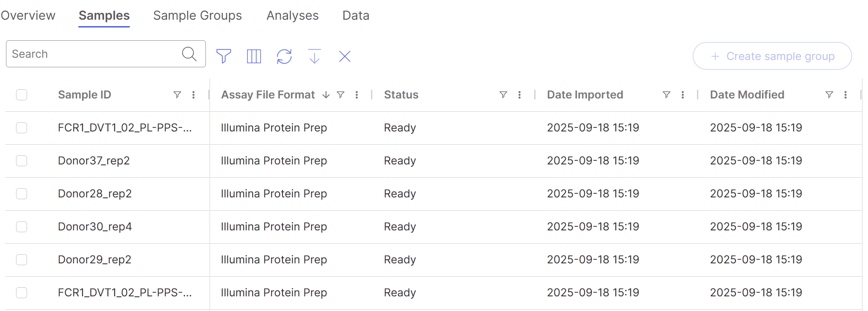
Task: Open Assay File Format column menu
Action: click(x=356, y=94)
